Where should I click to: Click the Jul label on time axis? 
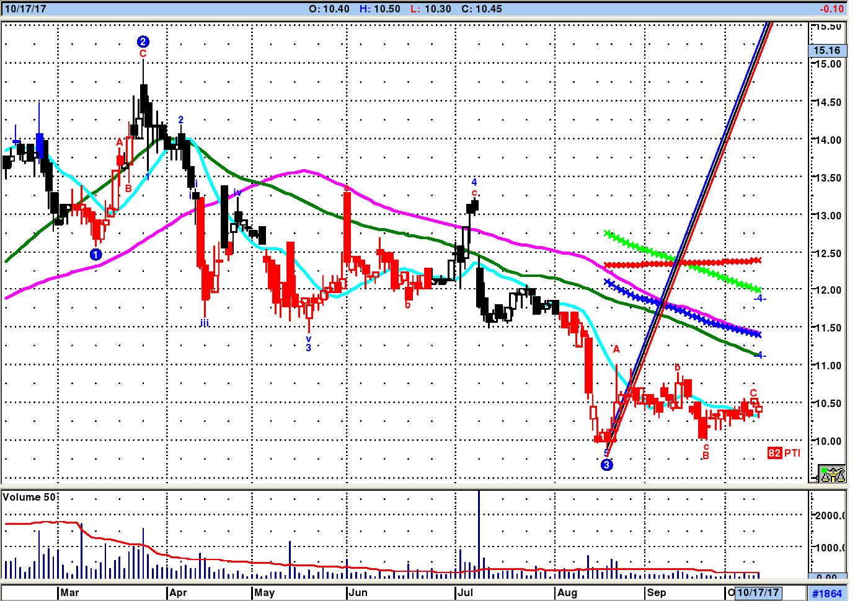(x=465, y=592)
